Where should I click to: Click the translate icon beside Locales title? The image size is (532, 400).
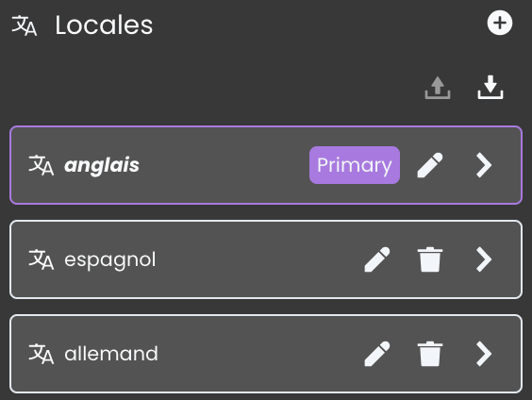(x=25, y=25)
